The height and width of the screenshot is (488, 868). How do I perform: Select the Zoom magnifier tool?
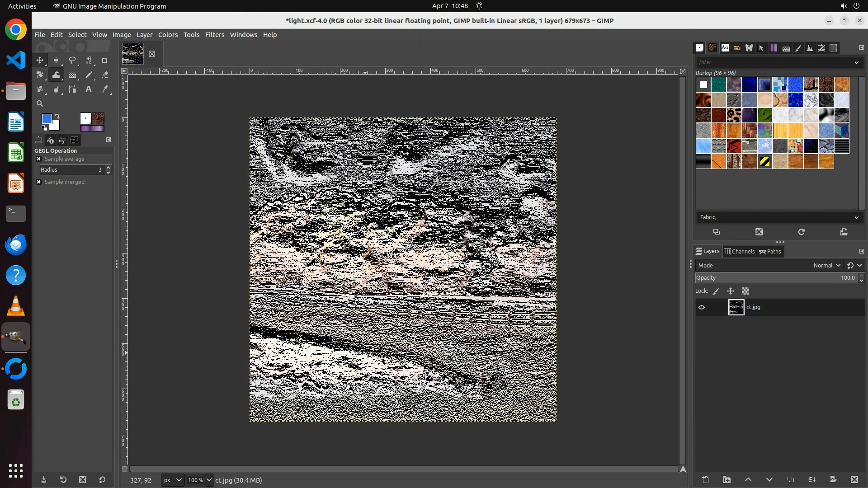coord(40,103)
